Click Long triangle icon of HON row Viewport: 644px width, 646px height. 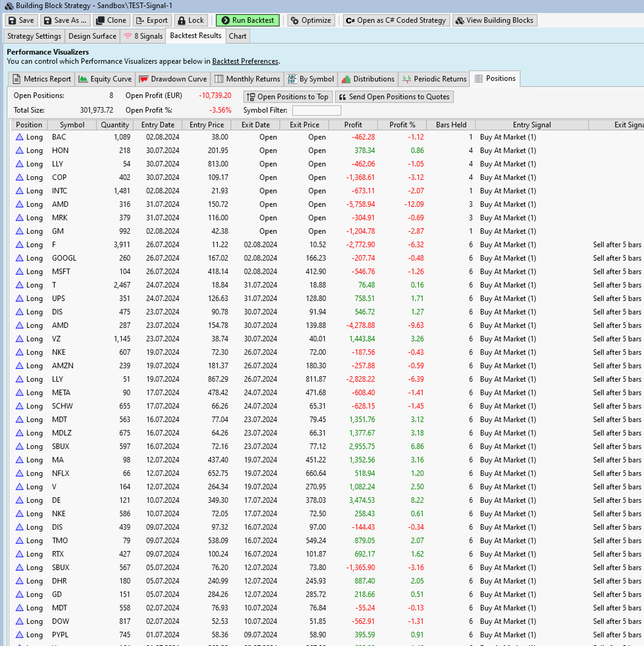(x=19, y=150)
